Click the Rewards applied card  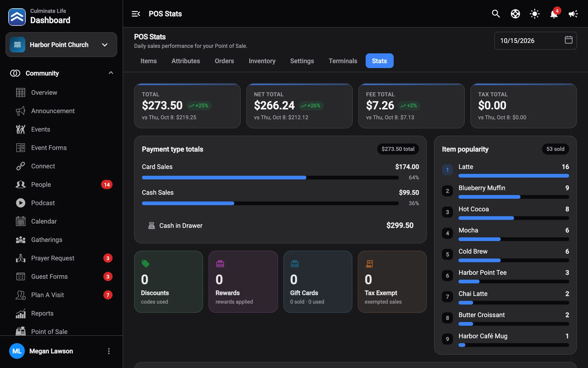(243, 282)
